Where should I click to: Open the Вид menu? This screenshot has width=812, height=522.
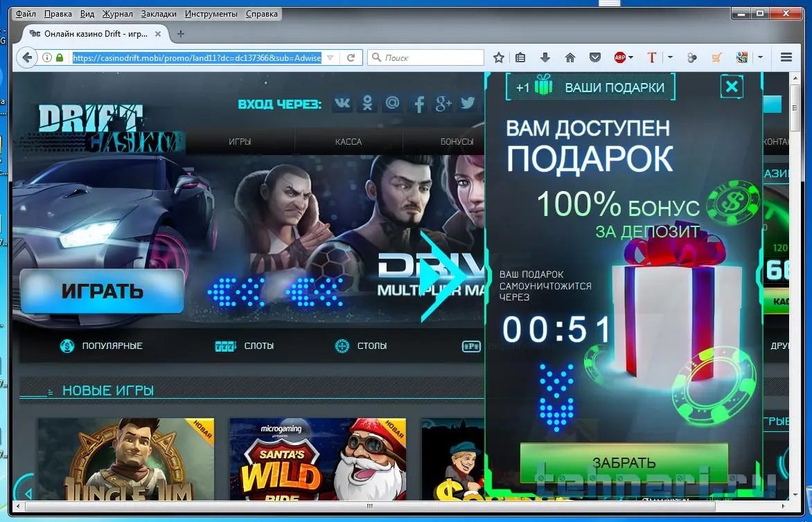[87, 14]
